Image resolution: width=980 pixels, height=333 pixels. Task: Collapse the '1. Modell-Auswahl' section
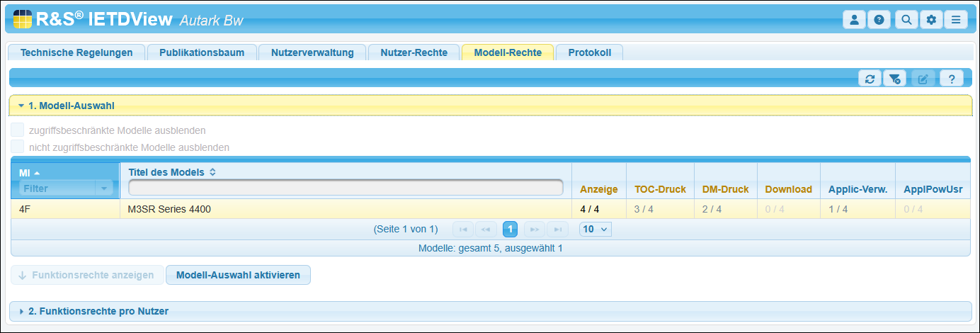[71, 106]
